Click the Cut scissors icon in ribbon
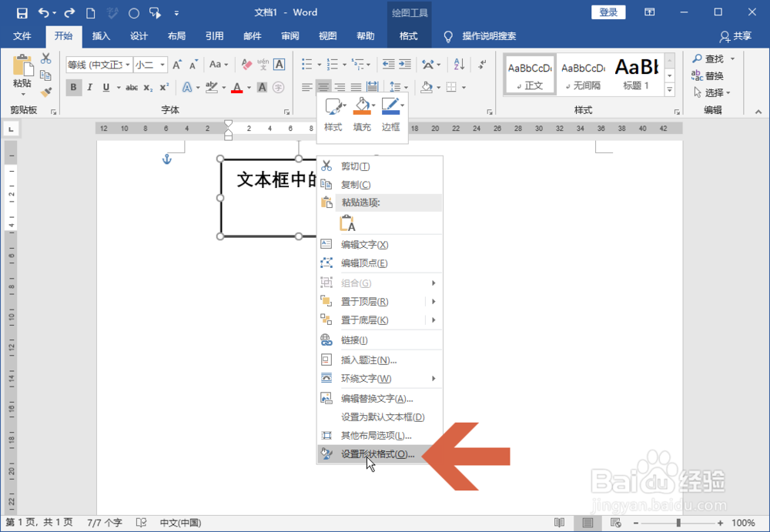 (45, 59)
